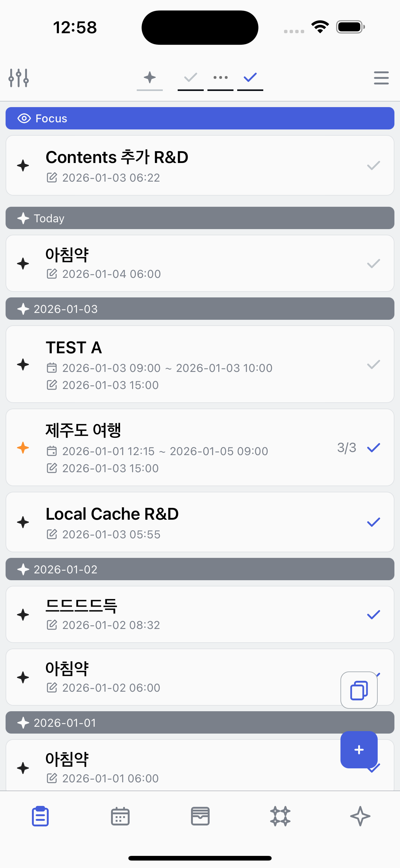Collapse the Today section header
Image resolution: width=400 pixels, height=868 pixels.
click(200, 218)
